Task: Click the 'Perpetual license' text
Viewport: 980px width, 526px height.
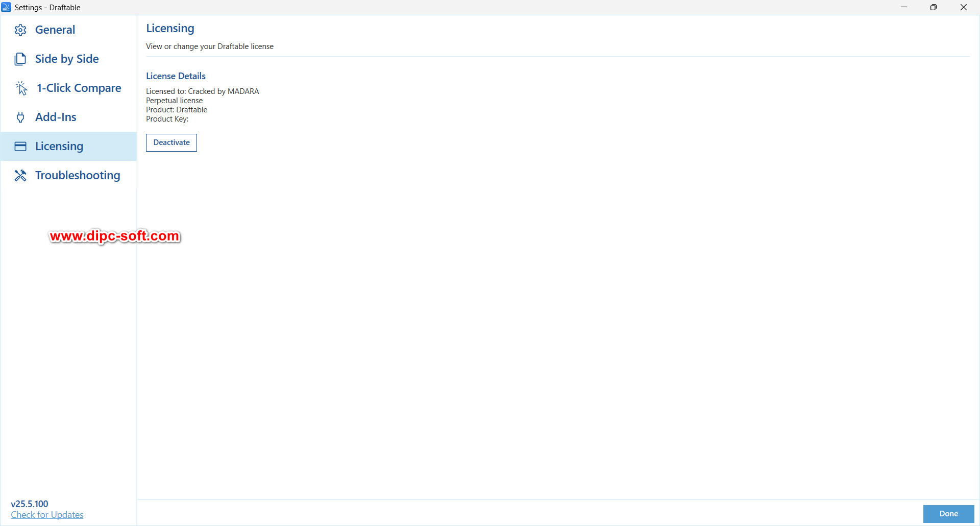Action: 175,101
